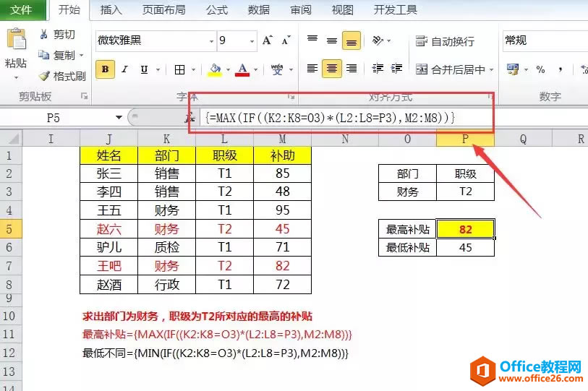This screenshot has height=391, width=588.
Task: Expand merge and center dropdown arrow
Action: [491, 69]
